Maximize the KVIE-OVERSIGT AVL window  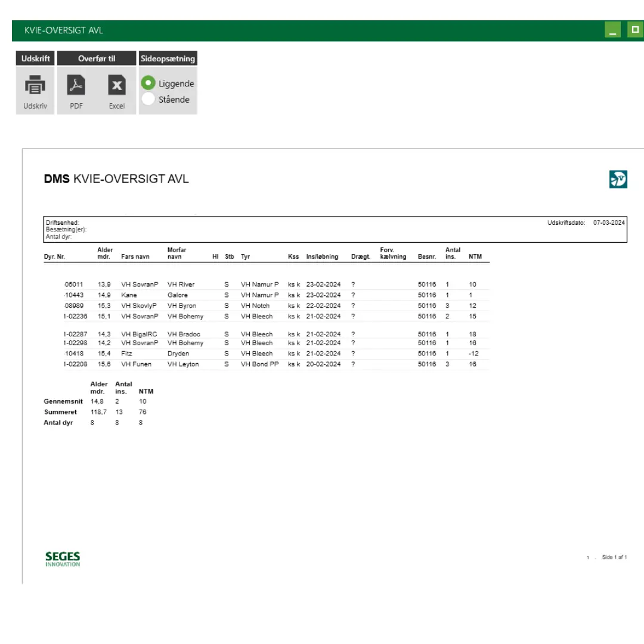click(635, 30)
